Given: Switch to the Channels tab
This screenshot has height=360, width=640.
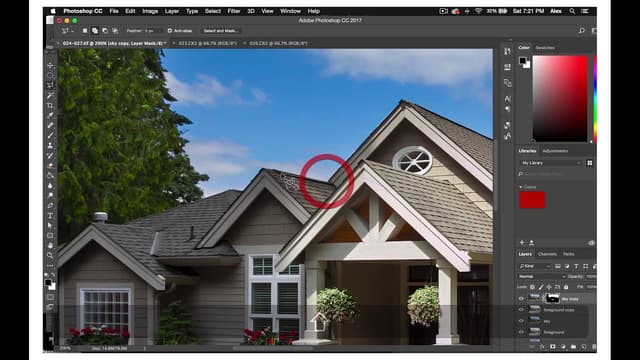Looking at the screenshot, I should pyautogui.click(x=547, y=254).
